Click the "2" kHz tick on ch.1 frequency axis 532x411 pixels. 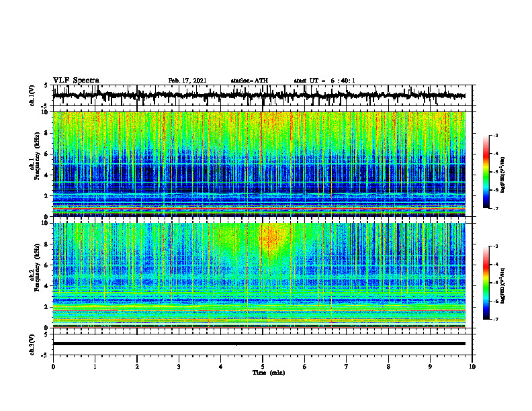[46, 195]
